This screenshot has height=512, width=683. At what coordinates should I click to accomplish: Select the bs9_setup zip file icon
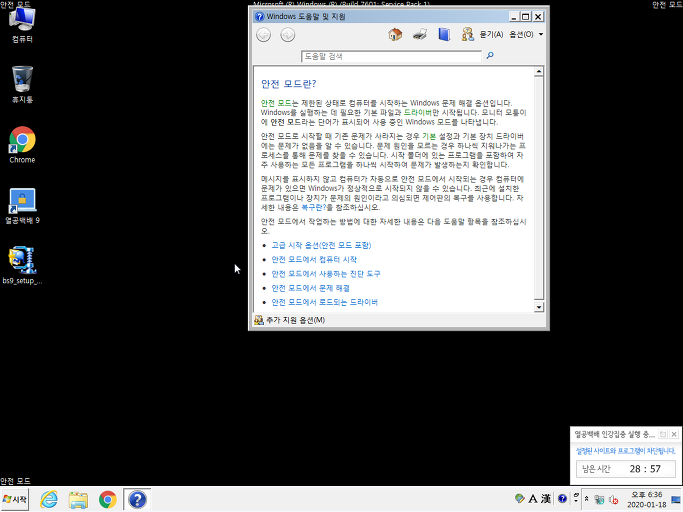coord(22,266)
